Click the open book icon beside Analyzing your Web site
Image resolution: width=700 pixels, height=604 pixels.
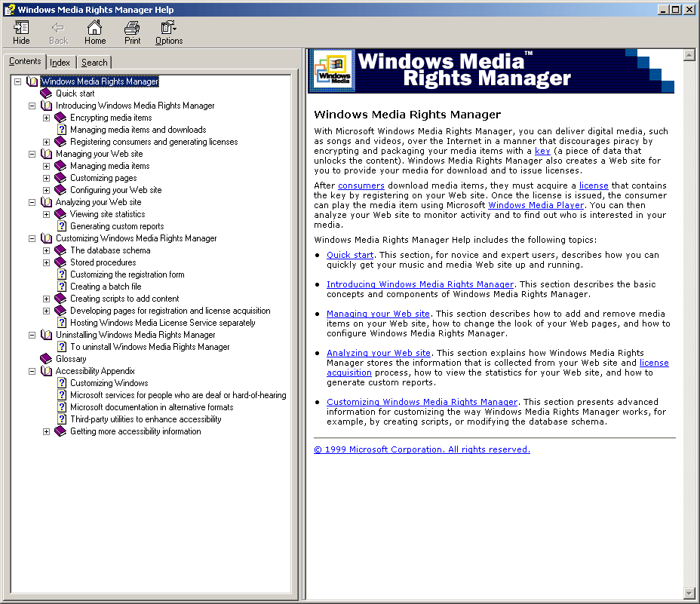[x=46, y=202]
